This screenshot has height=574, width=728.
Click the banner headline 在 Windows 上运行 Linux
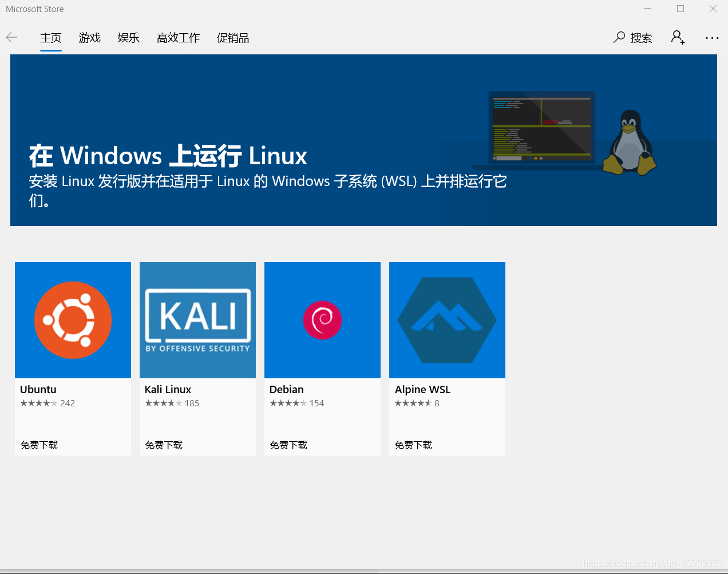coord(168,156)
